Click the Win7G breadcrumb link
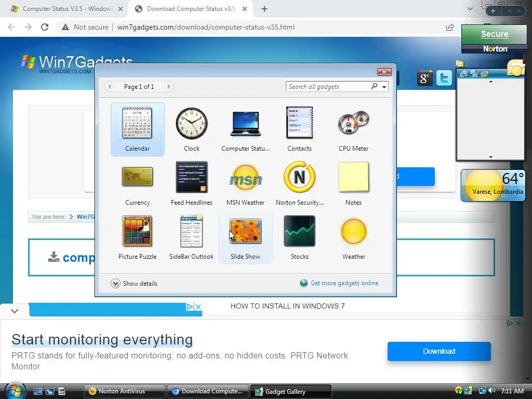532x399 pixels. [86, 217]
